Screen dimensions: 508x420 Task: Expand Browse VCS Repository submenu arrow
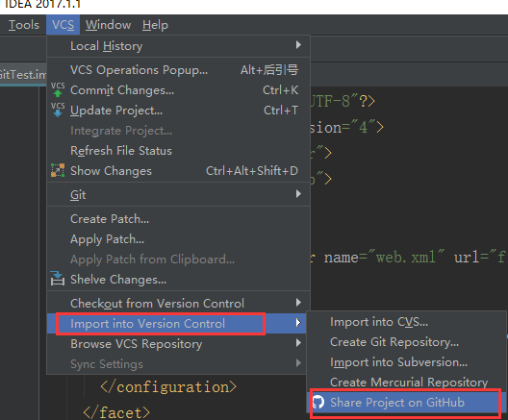click(298, 343)
